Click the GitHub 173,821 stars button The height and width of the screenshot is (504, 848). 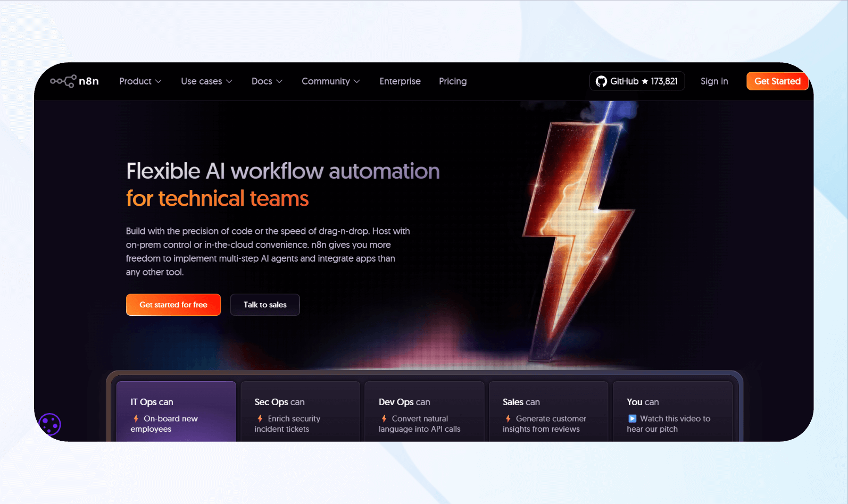tap(637, 81)
